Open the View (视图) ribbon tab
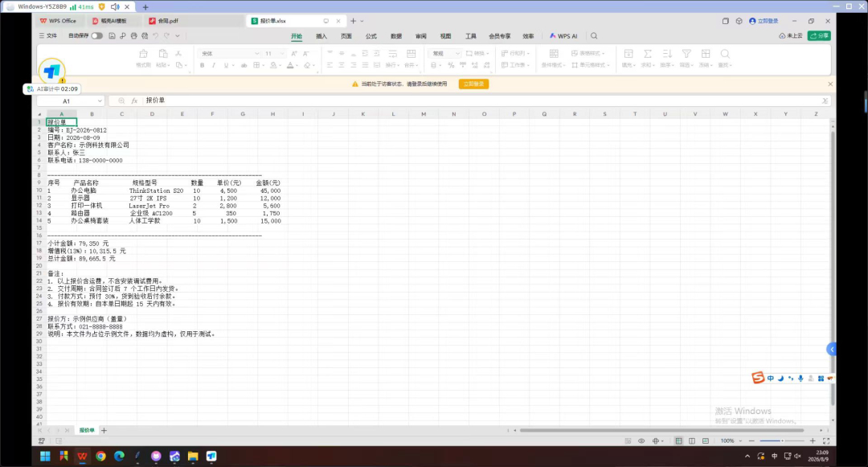The image size is (868, 467). 445,36
